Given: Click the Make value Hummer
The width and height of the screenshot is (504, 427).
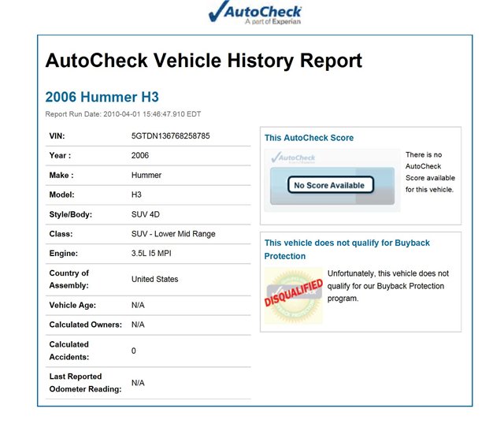Looking at the screenshot, I should [x=146, y=175].
